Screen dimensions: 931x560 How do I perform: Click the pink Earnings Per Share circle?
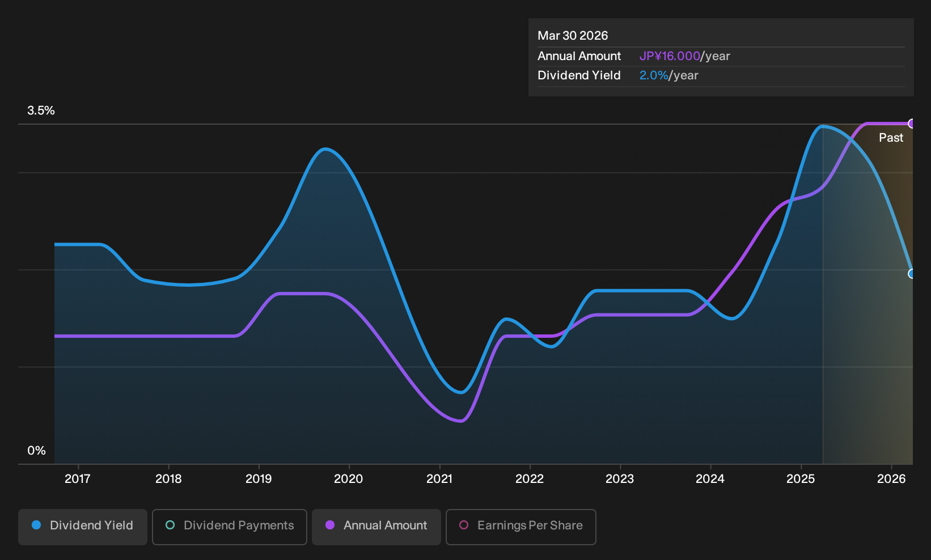point(464,525)
